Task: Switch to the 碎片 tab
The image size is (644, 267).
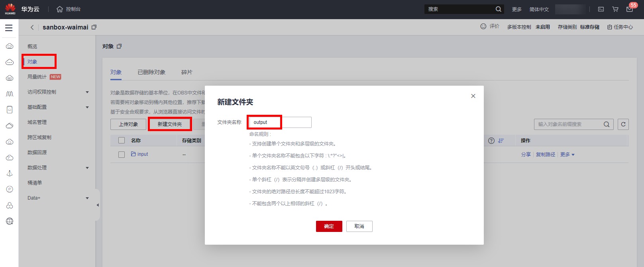Action: [187, 72]
